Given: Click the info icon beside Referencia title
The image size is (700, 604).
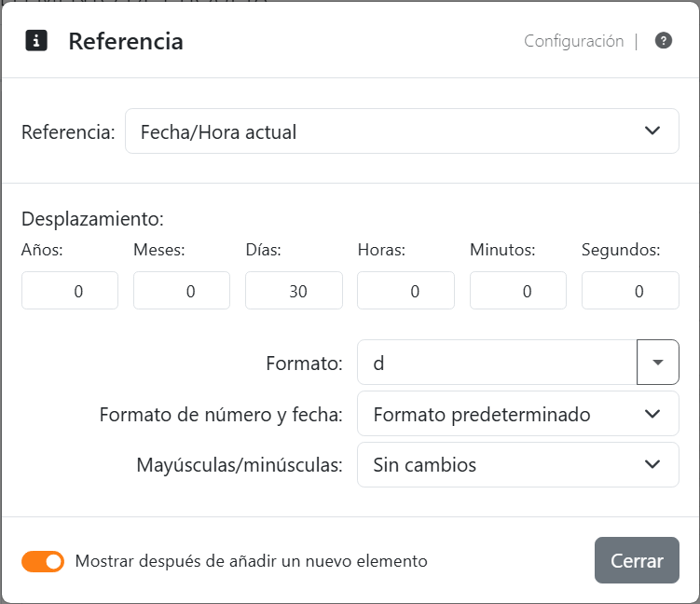Looking at the screenshot, I should 36,41.
